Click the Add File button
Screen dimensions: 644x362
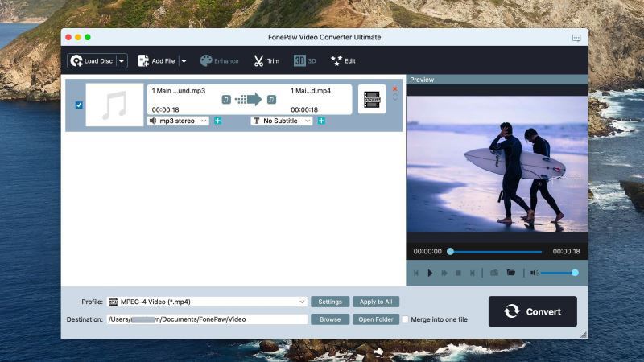tap(156, 61)
